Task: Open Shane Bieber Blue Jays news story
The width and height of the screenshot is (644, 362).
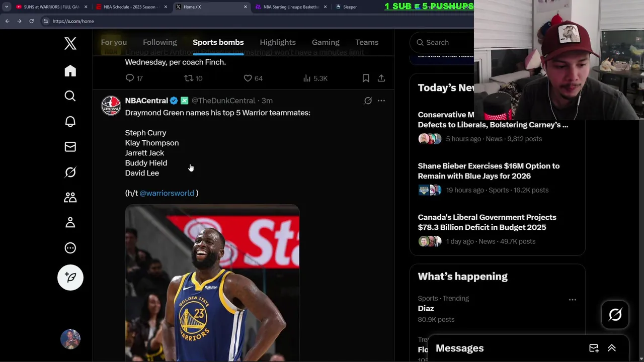Action: click(489, 171)
